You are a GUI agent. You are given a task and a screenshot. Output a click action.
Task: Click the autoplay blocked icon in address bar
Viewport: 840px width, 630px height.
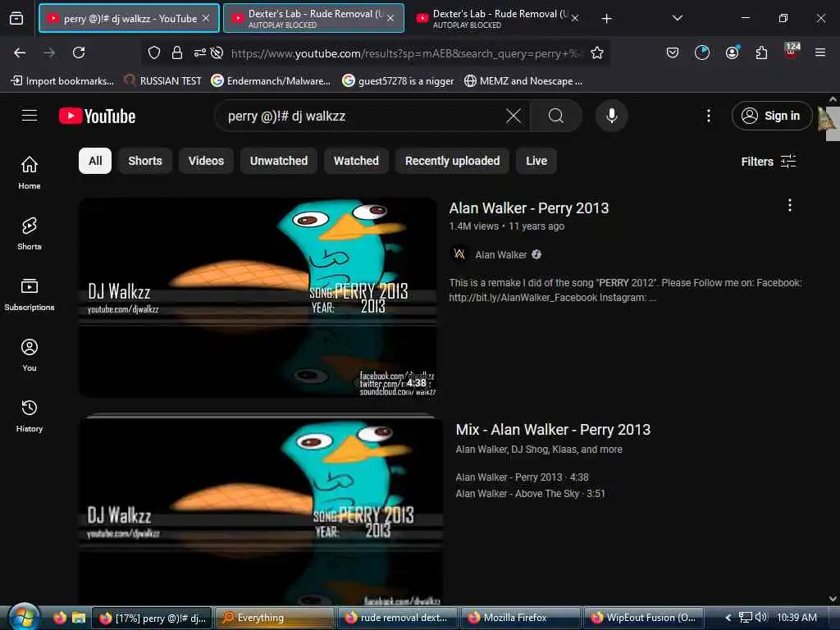[x=217, y=52]
